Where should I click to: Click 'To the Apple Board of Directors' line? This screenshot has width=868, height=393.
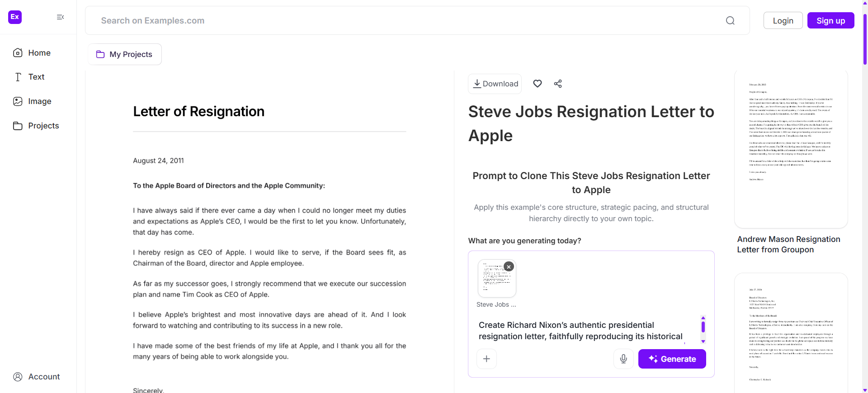coord(229,185)
